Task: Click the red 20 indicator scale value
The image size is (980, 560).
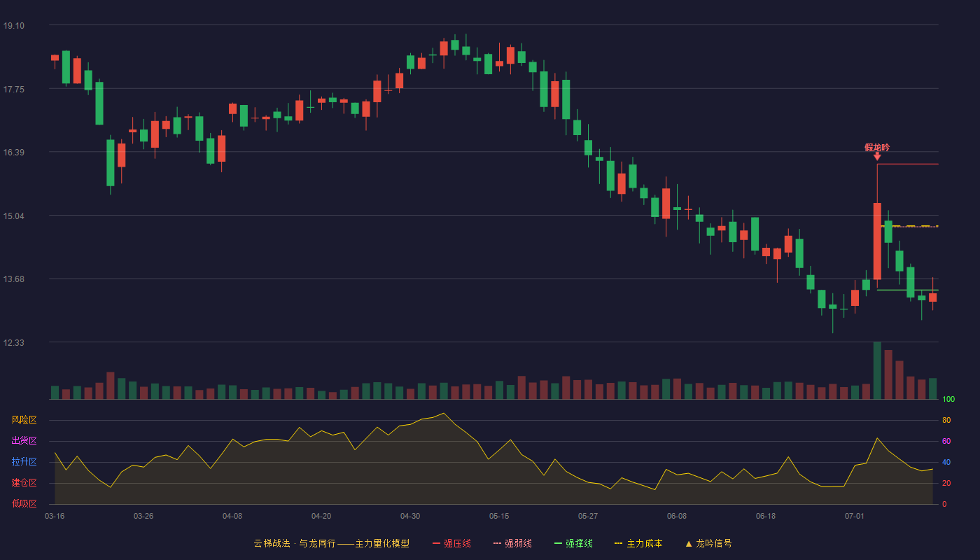Action: [946, 483]
